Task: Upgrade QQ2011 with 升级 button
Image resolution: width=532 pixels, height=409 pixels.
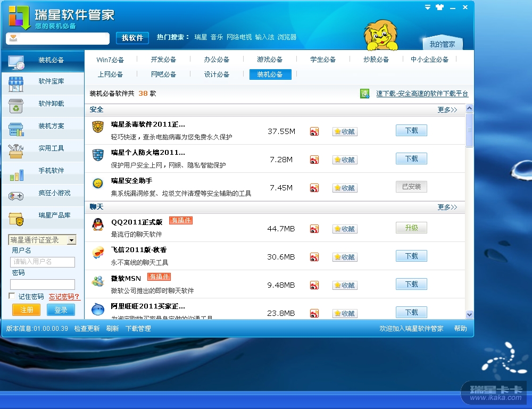Action: point(411,228)
